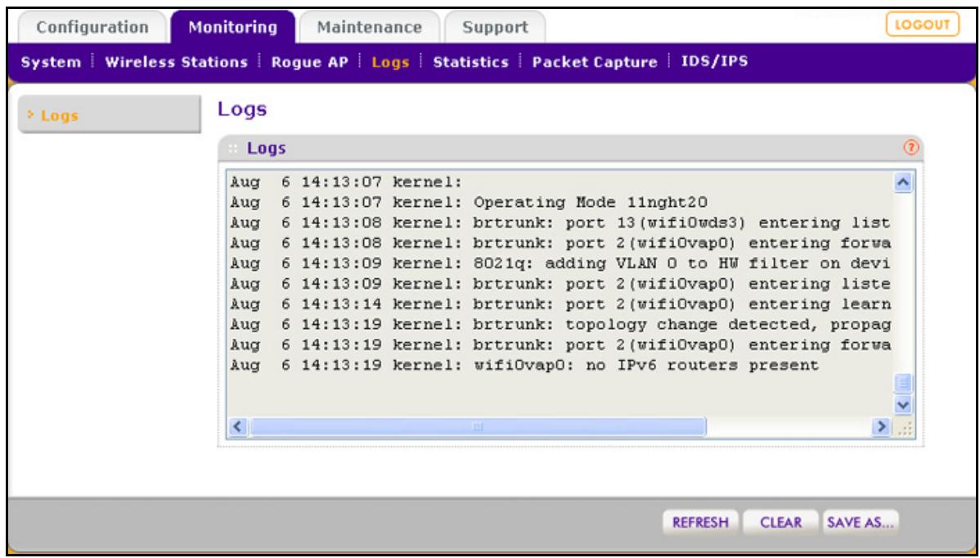Select Logs in the left sidebar

pos(110,115)
